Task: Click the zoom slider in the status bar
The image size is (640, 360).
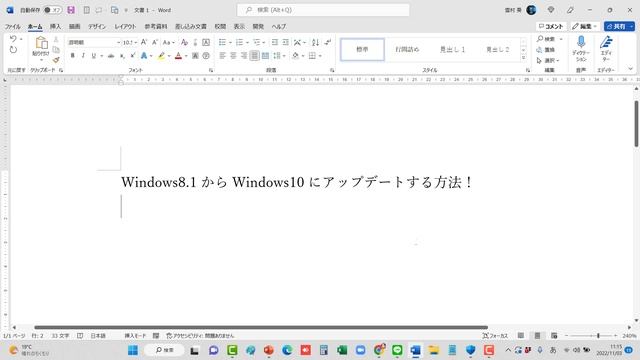Action: point(591,336)
